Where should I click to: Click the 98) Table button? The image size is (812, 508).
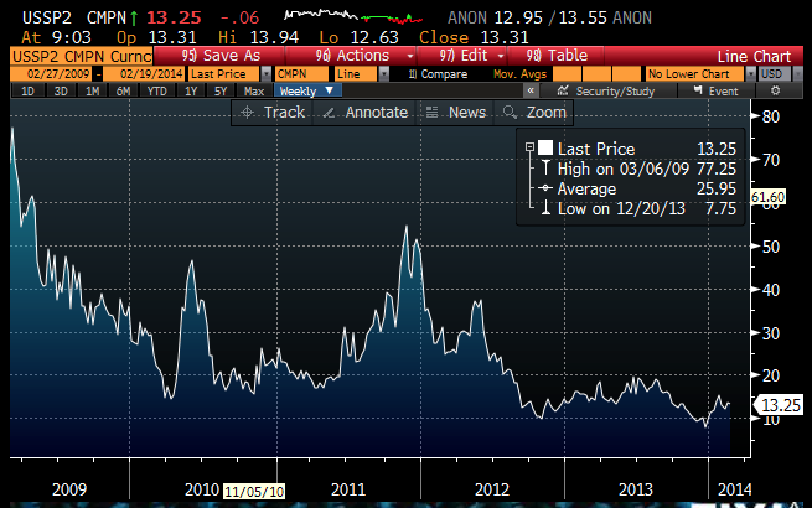[556, 56]
